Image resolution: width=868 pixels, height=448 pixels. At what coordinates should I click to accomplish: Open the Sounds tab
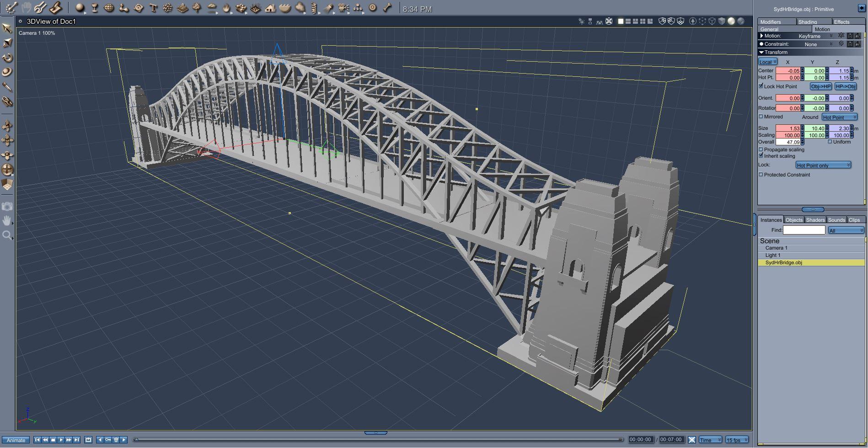click(836, 220)
